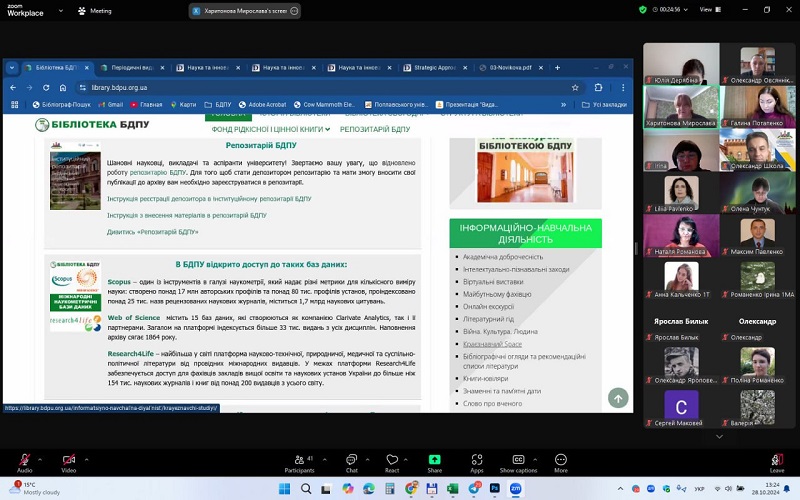
Task: Expand participants options arrow
Action: click(324, 460)
